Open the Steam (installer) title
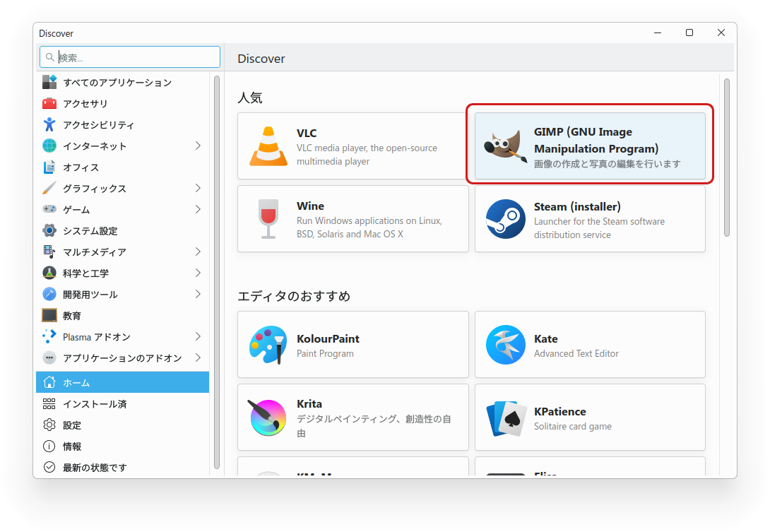Viewport: 770px width, 532px height. click(578, 207)
